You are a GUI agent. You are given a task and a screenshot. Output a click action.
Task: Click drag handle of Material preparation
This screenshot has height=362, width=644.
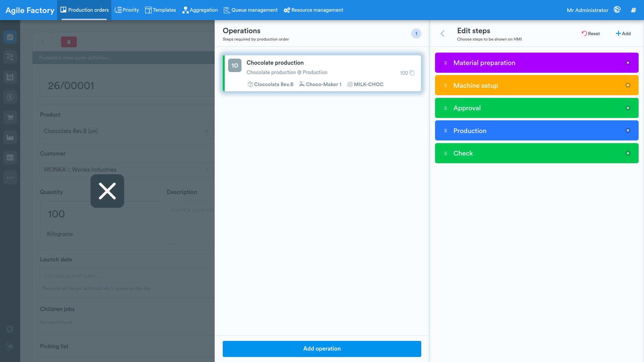445,63
